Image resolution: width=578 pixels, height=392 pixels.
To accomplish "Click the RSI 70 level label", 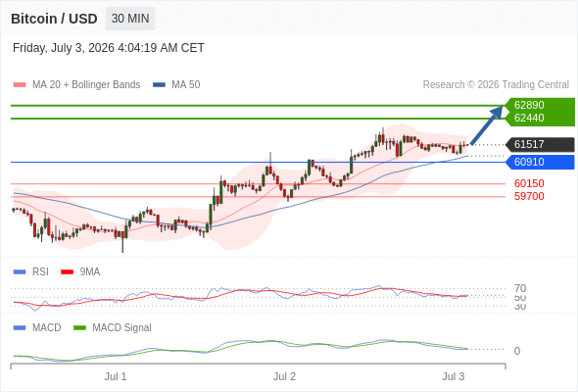I will pyautogui.click(x=520, y=288).
